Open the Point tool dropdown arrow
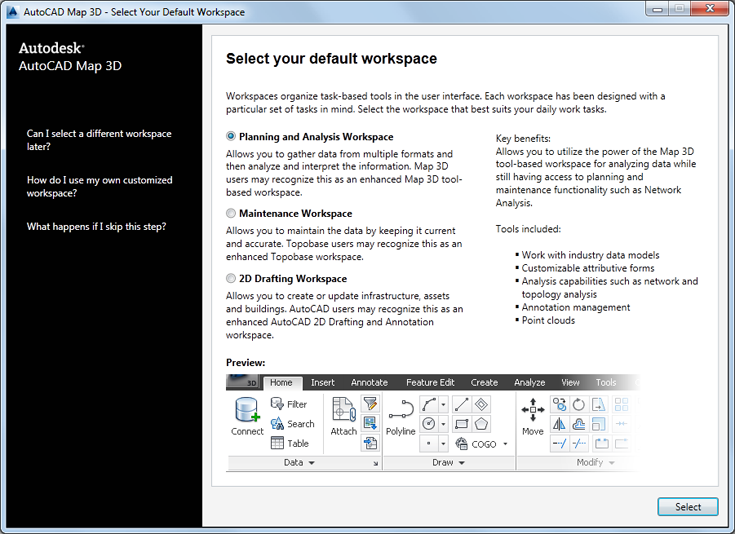The image size is (735, 534). [x=443, y=444]
